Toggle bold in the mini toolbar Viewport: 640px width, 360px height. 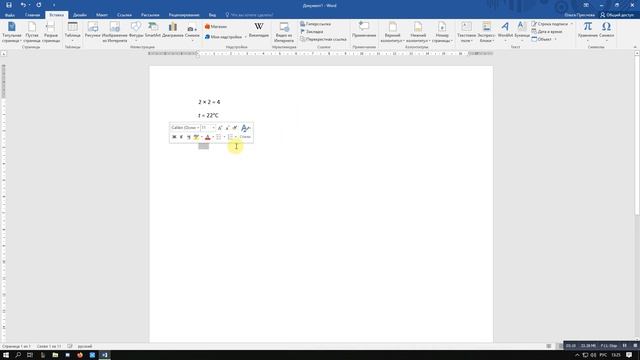[174, 137]
